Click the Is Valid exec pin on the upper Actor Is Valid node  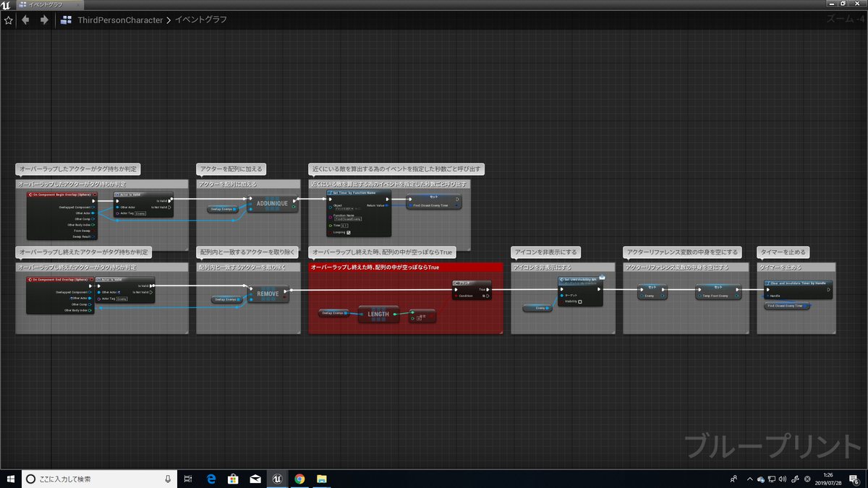pyautogui.click(x=171, y=200)
